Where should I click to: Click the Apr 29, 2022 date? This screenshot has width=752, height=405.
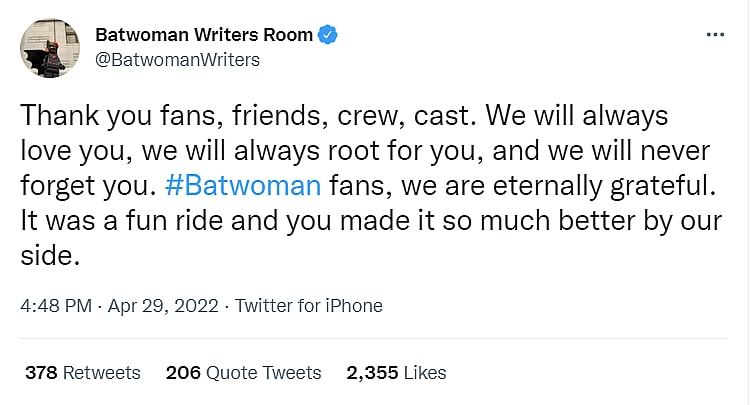[x=161, y=306]
